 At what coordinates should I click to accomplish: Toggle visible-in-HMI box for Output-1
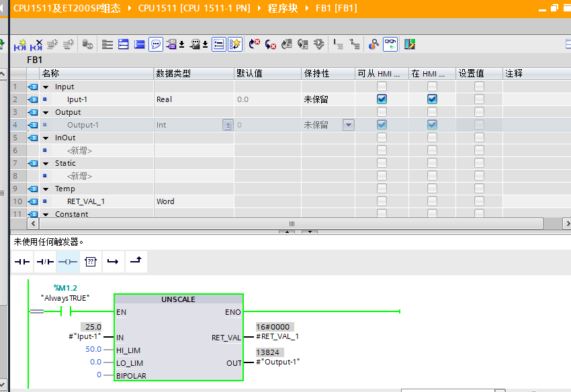tap(432, 124)
